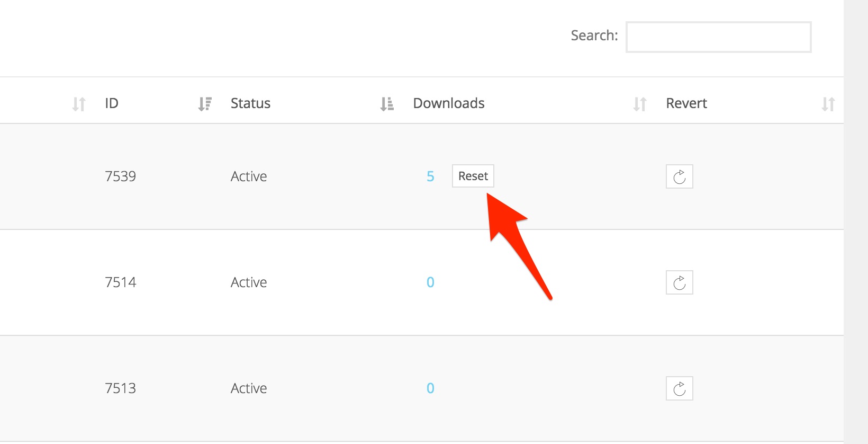Screen dimensions: 868x444
Task: Select the ID cell 7539
Action: point(121,176)
